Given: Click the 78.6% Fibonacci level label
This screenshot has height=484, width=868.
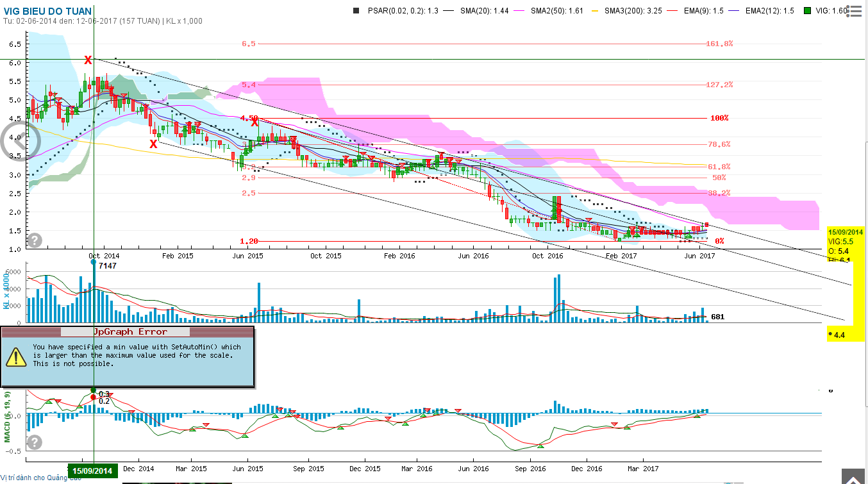Looking at the screenshot, I should point(719,144).
